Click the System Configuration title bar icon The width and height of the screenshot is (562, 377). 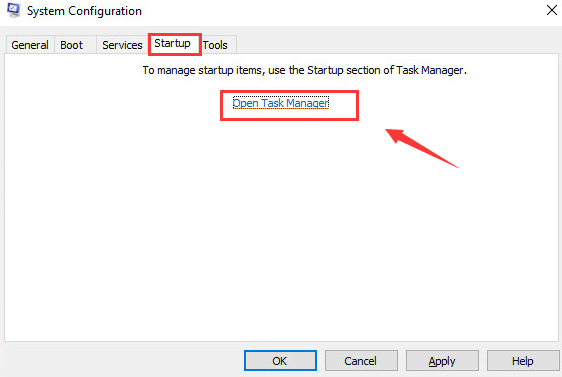pyautogui.click(x=14, y=10)
